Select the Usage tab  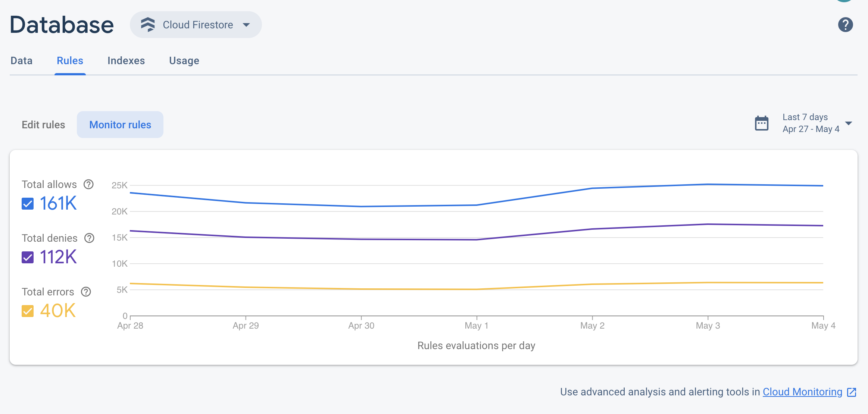184,60
